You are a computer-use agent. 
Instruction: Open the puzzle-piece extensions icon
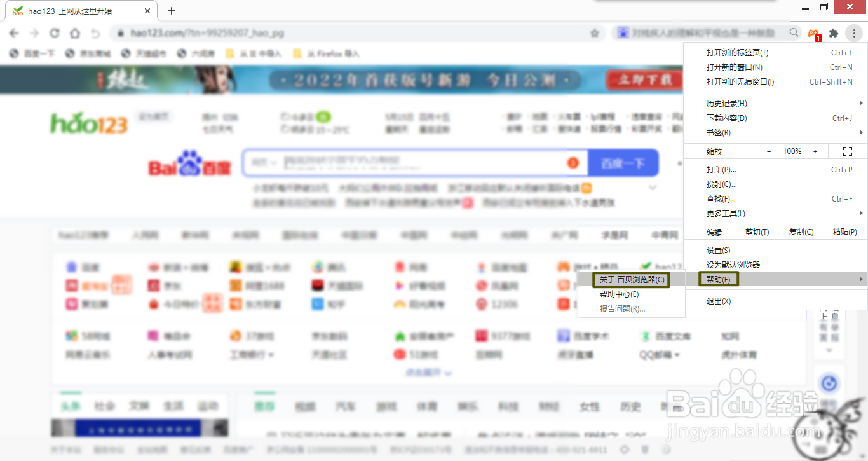[834, 33]
